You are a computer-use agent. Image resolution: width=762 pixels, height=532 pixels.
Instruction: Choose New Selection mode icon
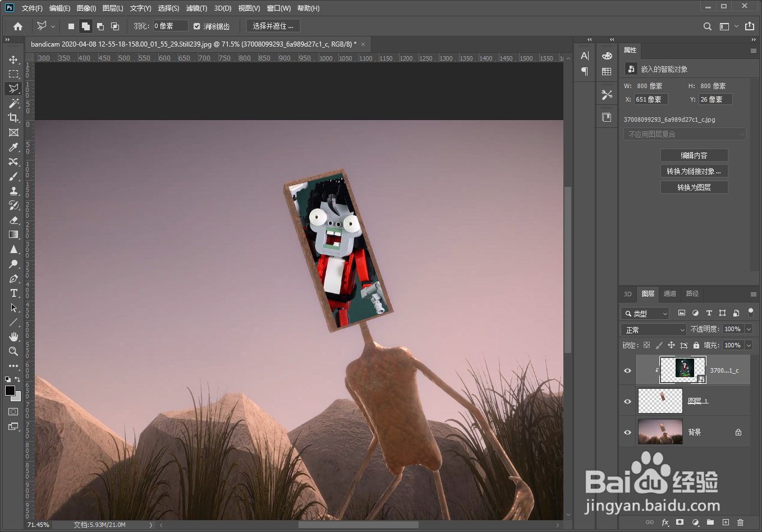click(x=71, y=26)
